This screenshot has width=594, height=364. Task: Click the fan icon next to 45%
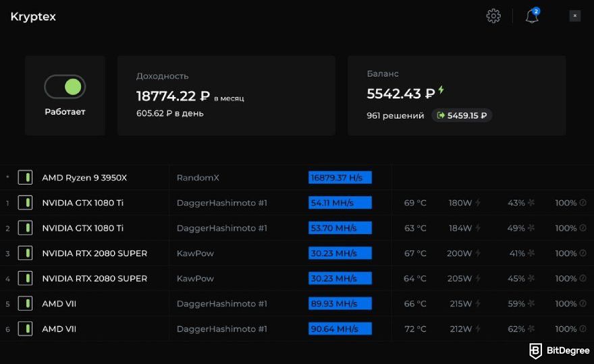(531, 278)
